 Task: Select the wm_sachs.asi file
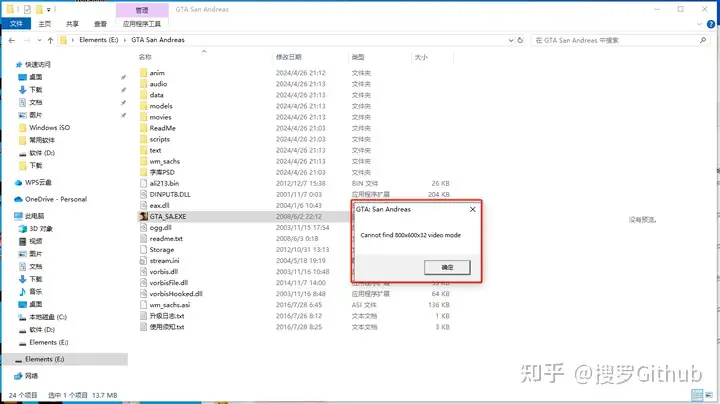tap(169, 304)
